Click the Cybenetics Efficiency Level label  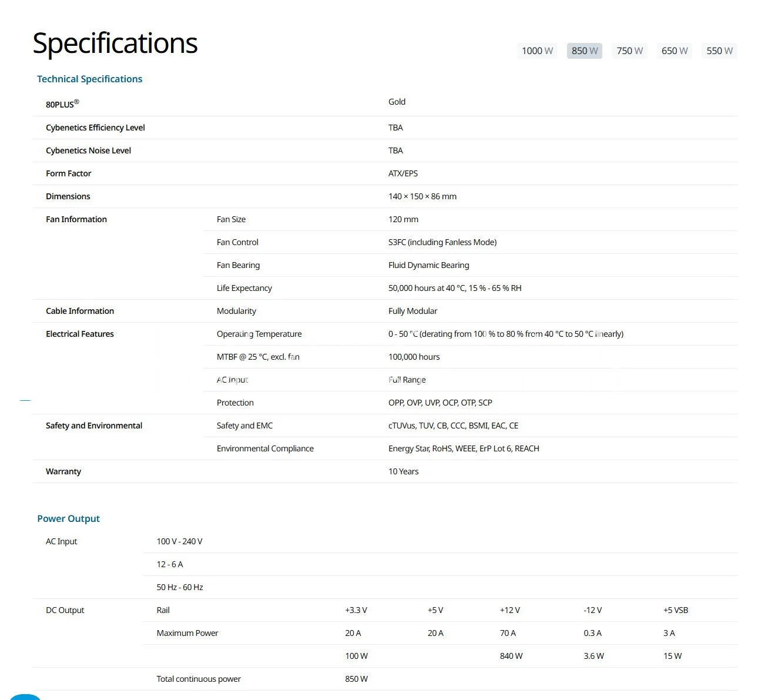(x=95, y=128)
